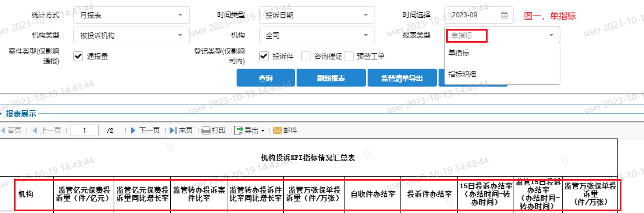Screen dimensions: 644x213
Task: Click the calendar icon in 时间选择 field
Action: click(x=504, y=15)
